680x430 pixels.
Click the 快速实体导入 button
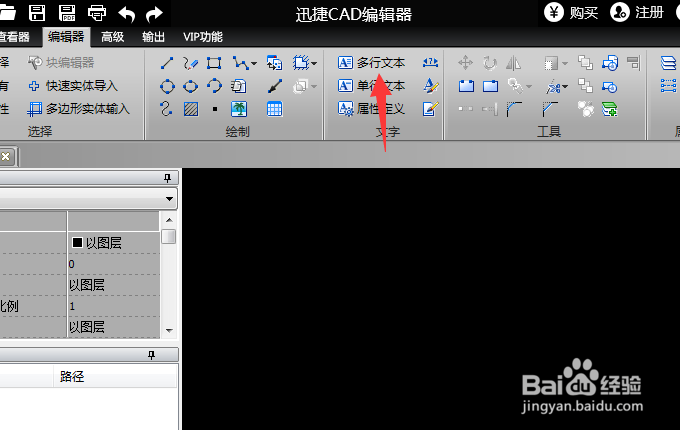(73, 86)
